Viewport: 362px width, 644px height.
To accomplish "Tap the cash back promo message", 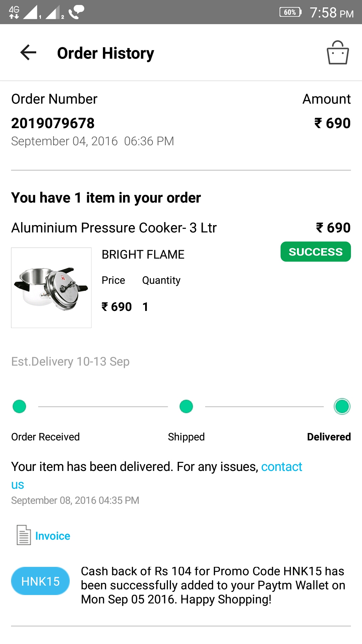I will 213,585.
